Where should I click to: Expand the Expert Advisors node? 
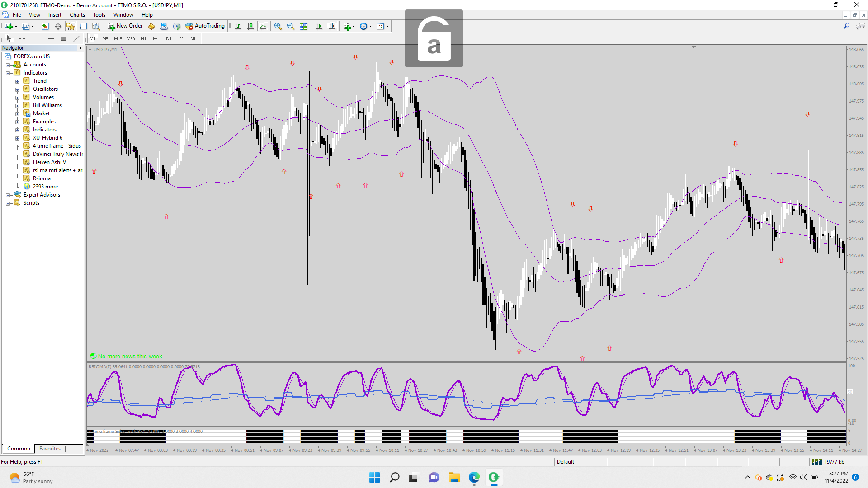point(8,195)
